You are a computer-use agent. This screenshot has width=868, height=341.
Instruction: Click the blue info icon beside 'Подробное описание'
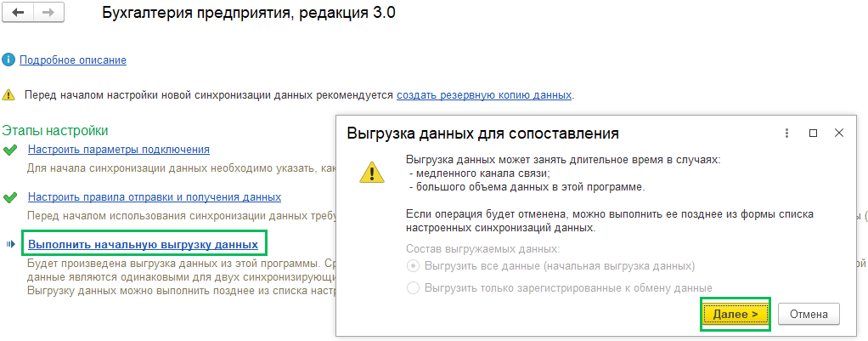(x=8, y=60)
